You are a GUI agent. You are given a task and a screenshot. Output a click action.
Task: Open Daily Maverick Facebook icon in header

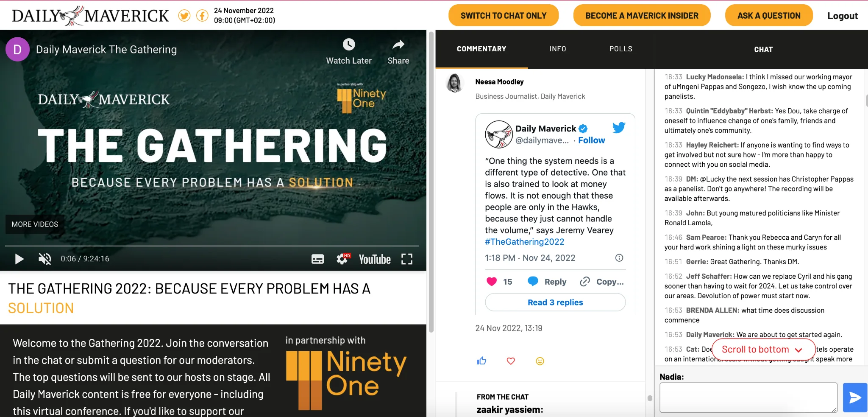pyautogui.click(x=202, y=16)
